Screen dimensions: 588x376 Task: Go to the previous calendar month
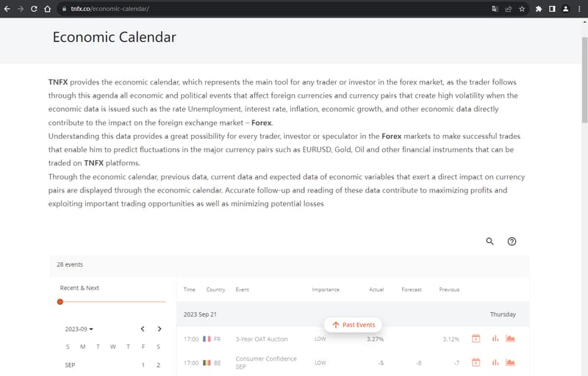pos(143,329)
